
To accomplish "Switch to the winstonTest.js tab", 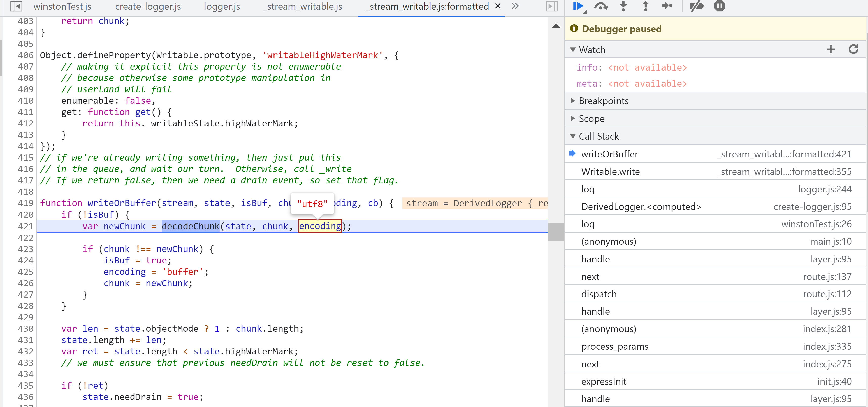I will 62,6.
